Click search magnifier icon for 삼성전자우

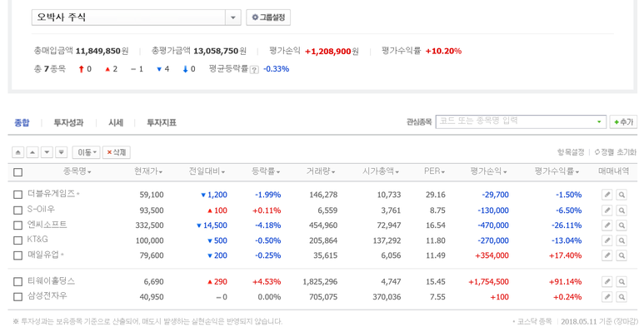pos(622,297)
